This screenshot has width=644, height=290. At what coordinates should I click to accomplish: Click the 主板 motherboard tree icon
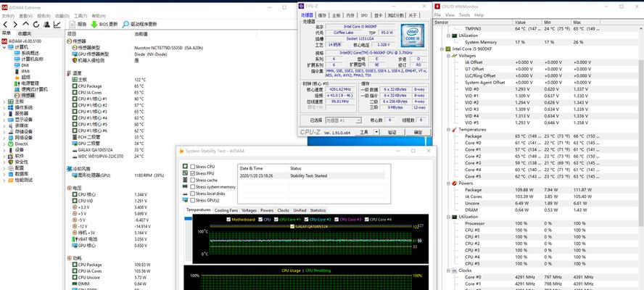(x=11, y=101)
